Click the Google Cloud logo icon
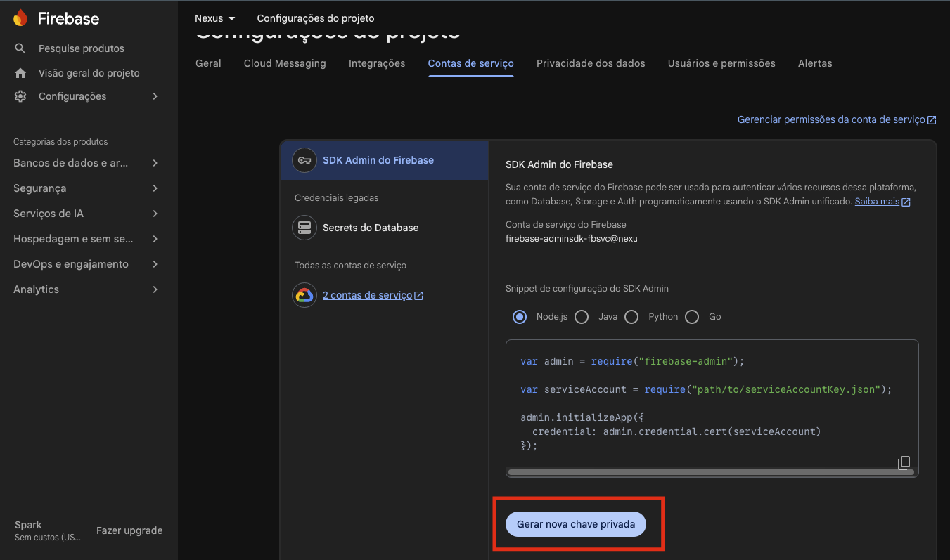 [x=304, y=295]
